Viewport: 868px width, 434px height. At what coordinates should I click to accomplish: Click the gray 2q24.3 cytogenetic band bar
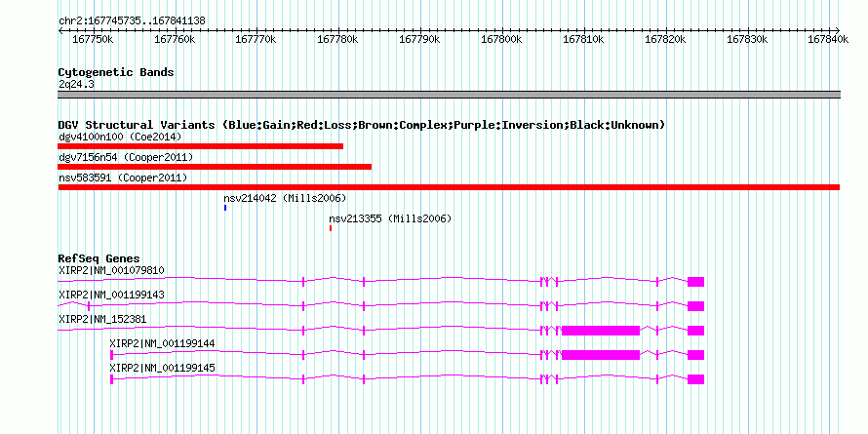[x=449, y=95]
